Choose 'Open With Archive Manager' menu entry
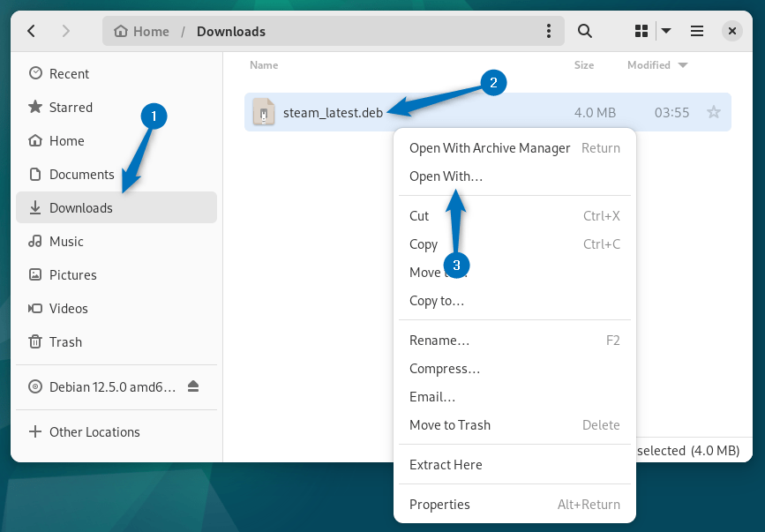765x532 pixels. (x=490, y=148)
